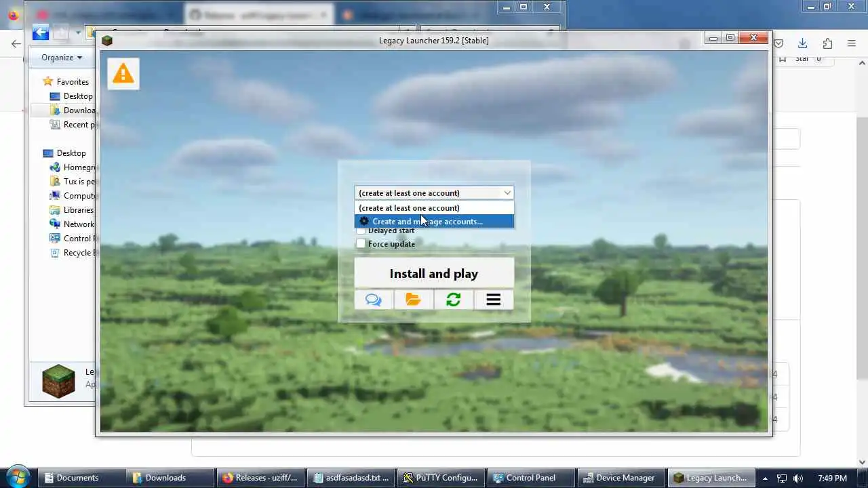Open the Organize dropdown in Explorer
The width and height of the screenshot is (868, 488).
[62, 58]
